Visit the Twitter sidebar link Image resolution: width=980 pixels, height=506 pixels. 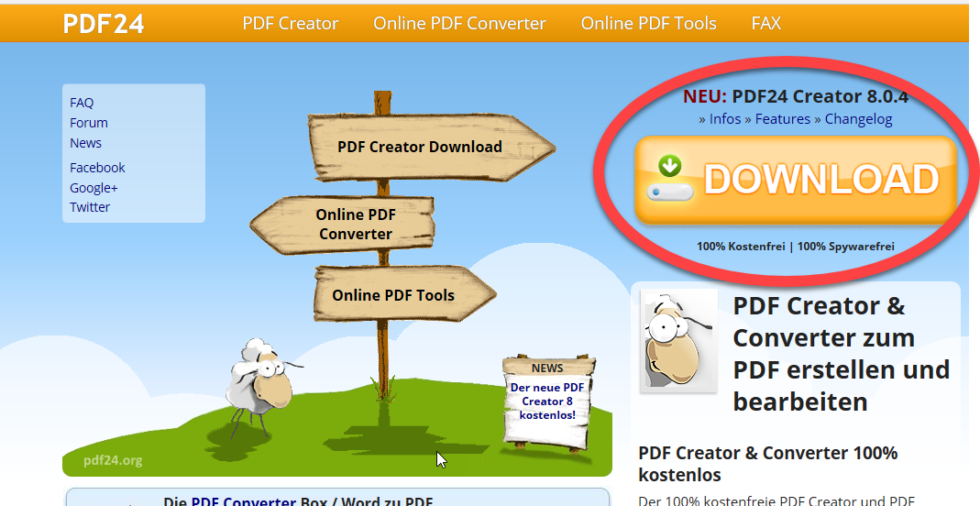point(90,207)
